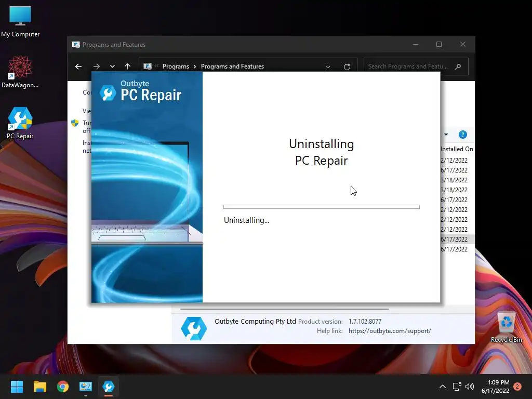Image resolution: width=532 pixels, height=399 pixels.
Task: Click Outbyte icon in details pane
Action: pos(194,328)
